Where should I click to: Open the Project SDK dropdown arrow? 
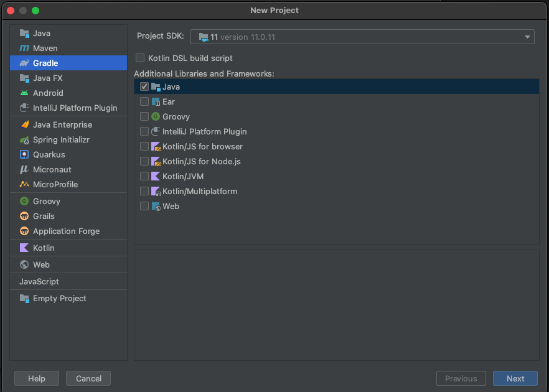pos(527,37)
